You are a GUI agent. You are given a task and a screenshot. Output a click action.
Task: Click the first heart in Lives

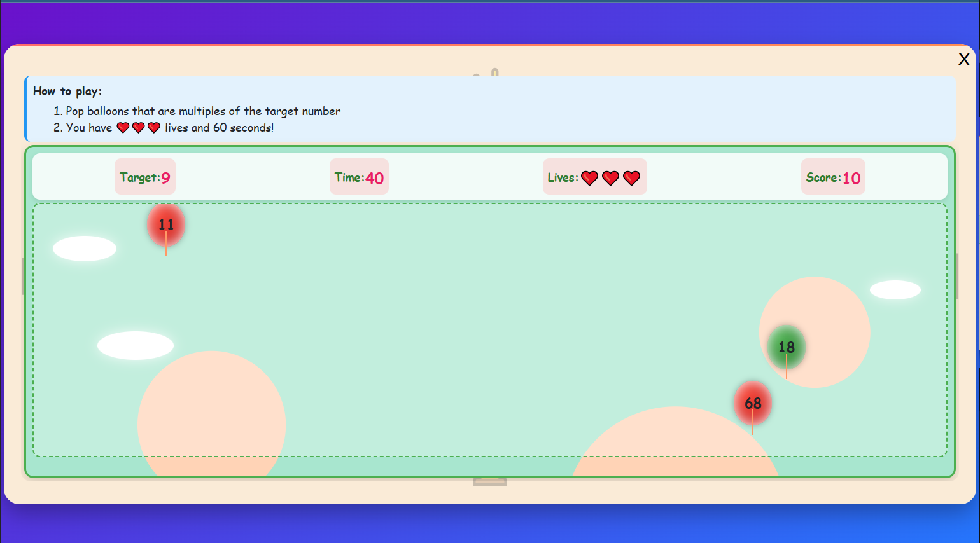[589, 178]
